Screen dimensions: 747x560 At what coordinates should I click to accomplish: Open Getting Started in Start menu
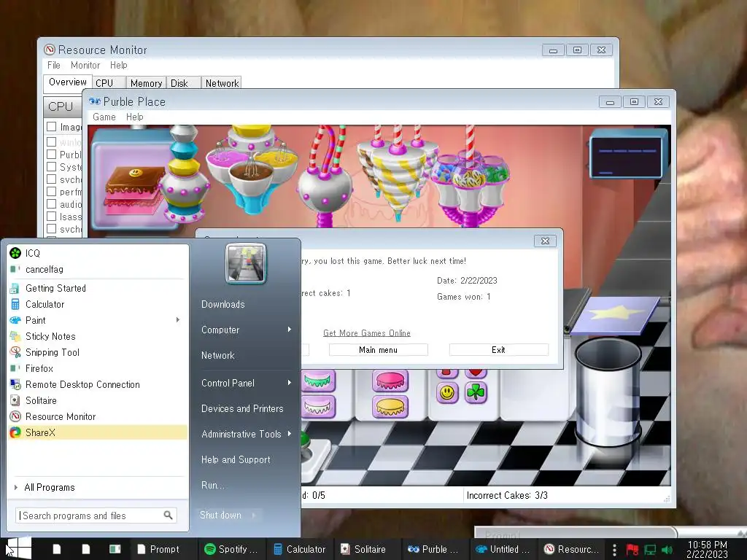pos(98,288)
